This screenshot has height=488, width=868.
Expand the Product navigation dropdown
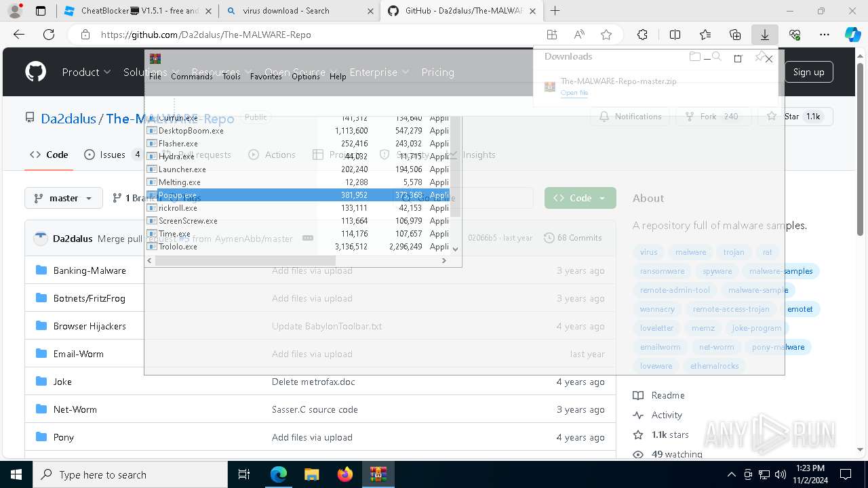[86, 72]
